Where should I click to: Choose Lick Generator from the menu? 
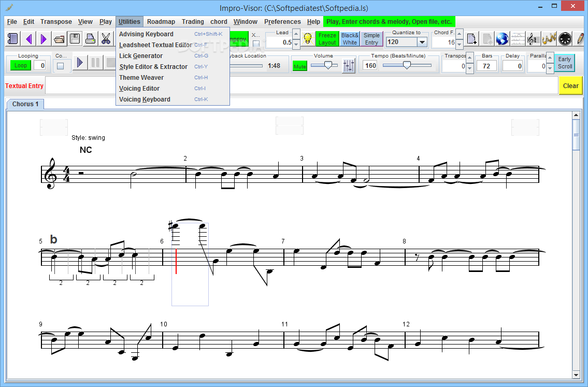click(x=173, y=56)
